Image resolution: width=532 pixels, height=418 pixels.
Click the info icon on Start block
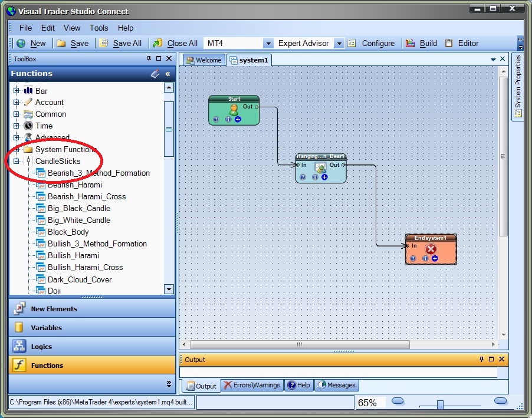pos(228,119)
